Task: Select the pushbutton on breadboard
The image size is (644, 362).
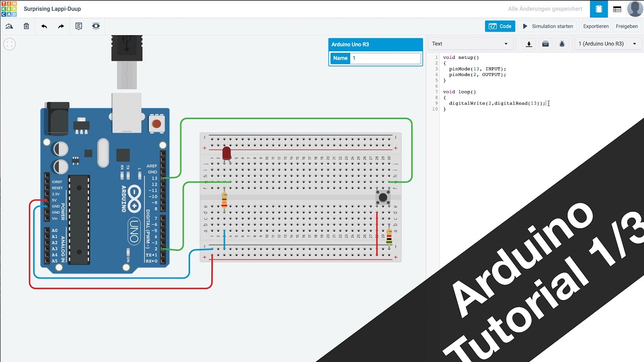Action: [x=383, y=197]
